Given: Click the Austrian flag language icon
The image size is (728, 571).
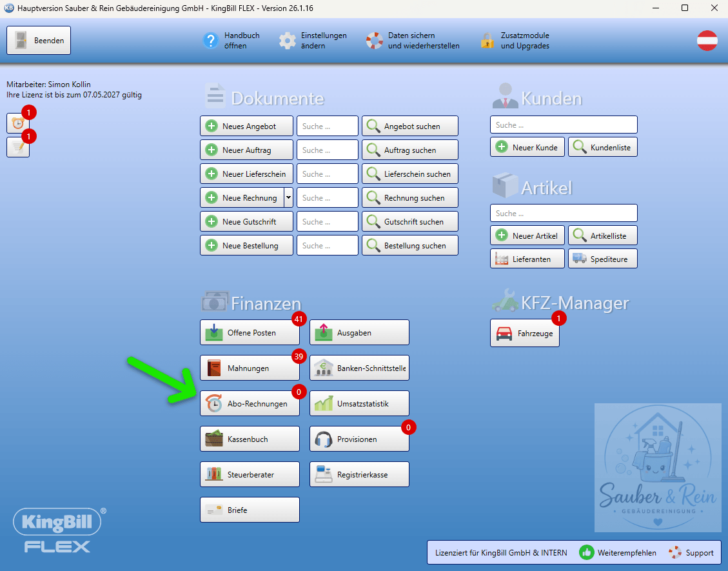Looking at the screenshot, I should tap(707, 41).
